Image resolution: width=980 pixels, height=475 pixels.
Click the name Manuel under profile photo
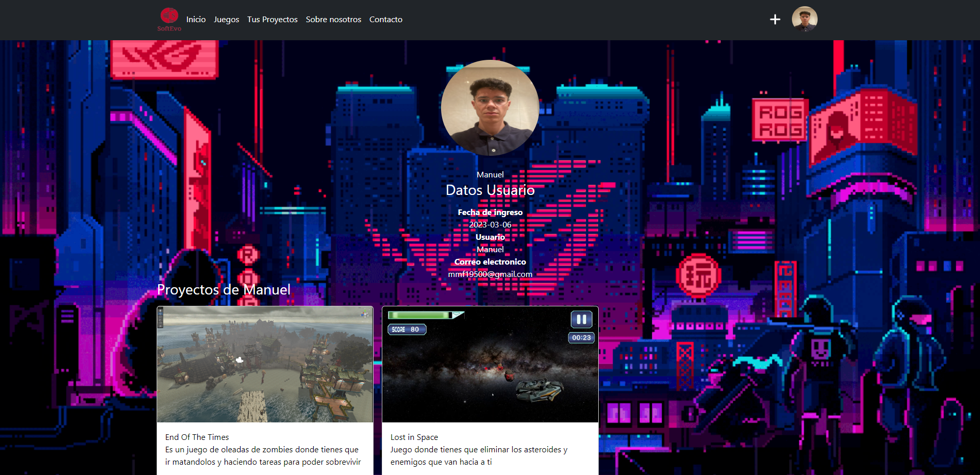pos(490,175)
